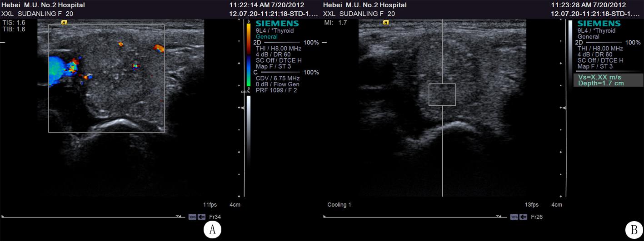The image size is (644, 252).
Task: Click the small square ROI box in shear-wave image
Action: (x=442, y=94)
